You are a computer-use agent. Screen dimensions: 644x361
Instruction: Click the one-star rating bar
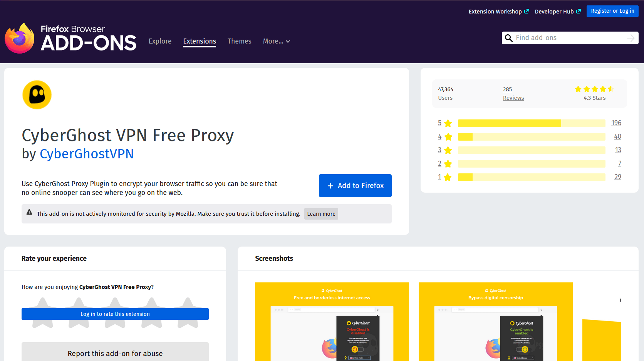532,177
